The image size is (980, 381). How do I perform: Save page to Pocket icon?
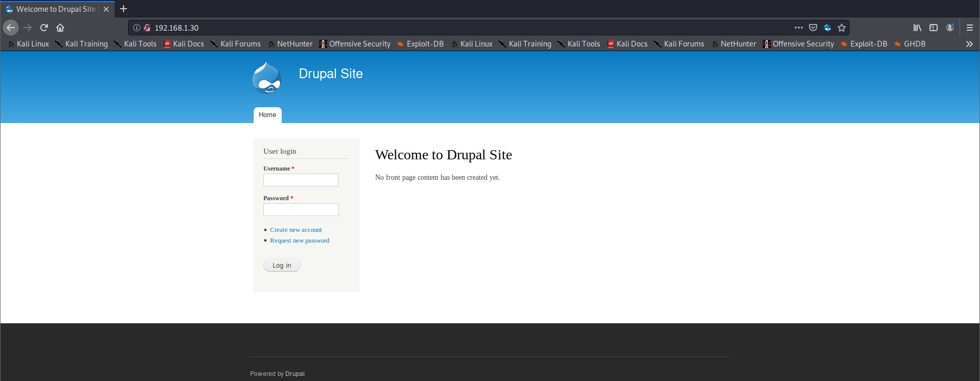pos(813,28)
